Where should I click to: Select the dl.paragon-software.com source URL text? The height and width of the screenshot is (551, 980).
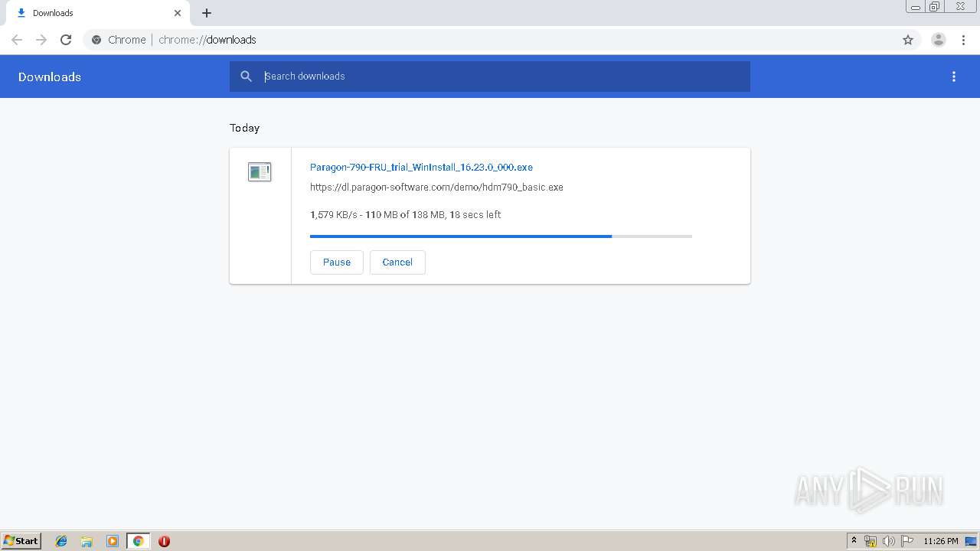(436, 187)
